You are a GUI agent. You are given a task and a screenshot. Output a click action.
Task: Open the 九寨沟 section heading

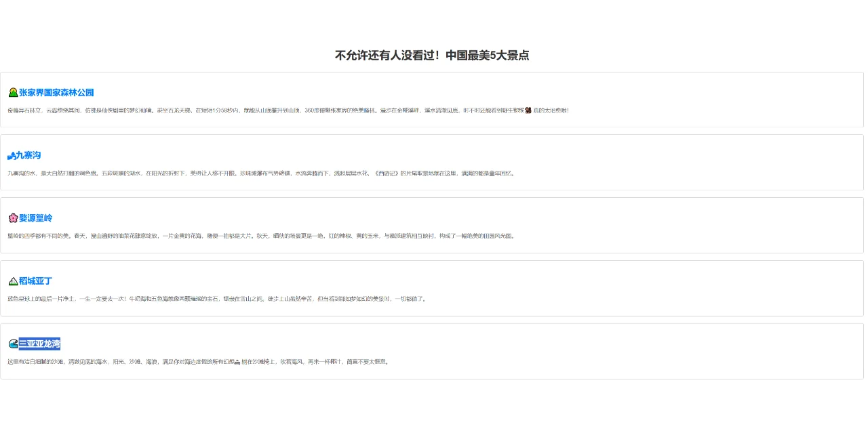click(28, 155)
